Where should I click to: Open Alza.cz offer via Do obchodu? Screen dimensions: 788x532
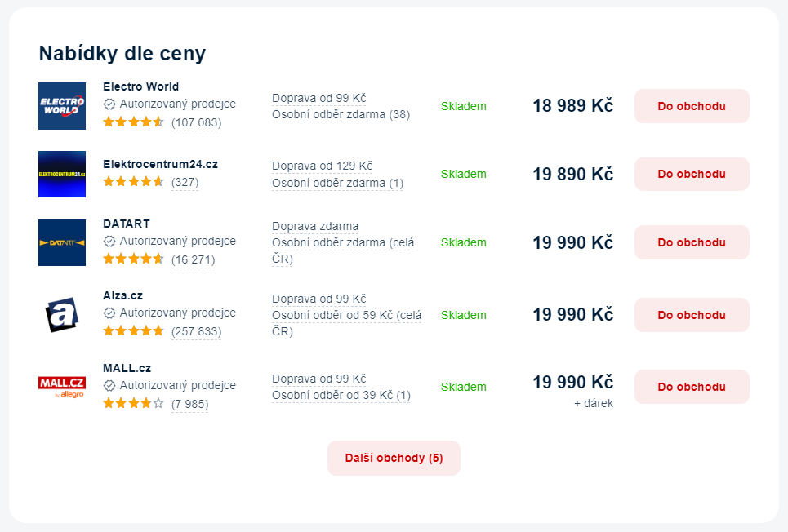point(692,315)
